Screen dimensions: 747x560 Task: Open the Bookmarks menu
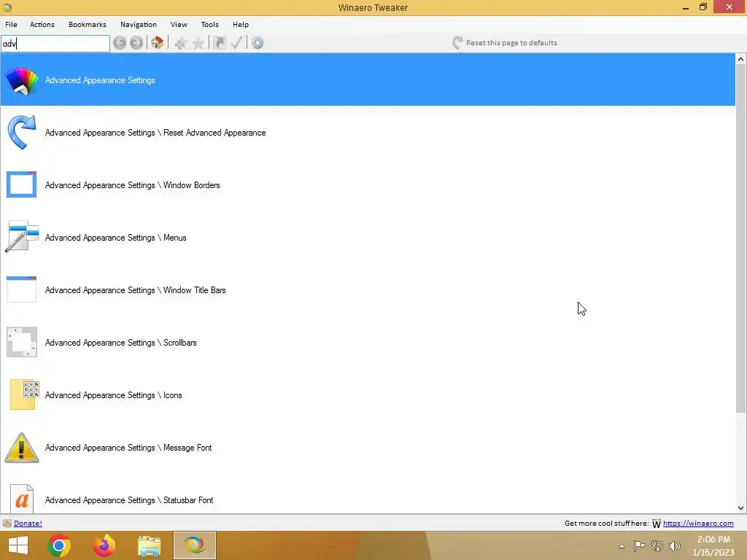[88, 24]
